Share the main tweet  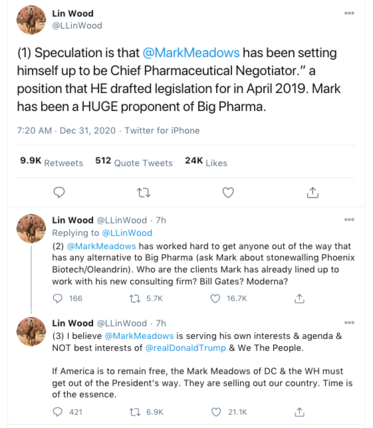click(312, 192)
